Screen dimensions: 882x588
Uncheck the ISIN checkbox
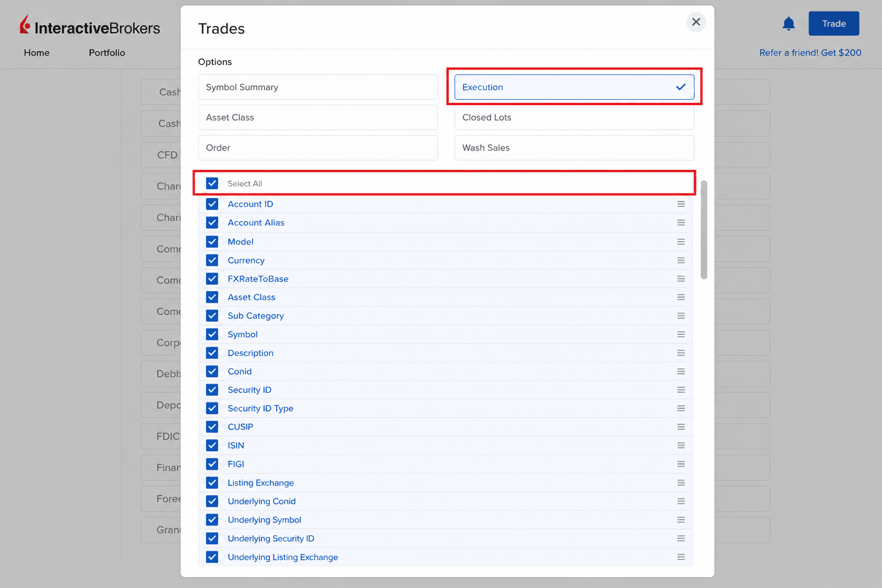[212, 446]
